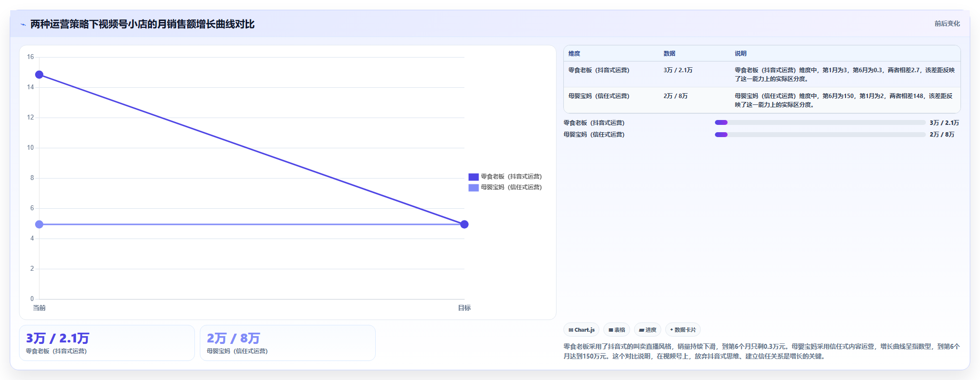Click the 目标 end data point

click(464, 224)
